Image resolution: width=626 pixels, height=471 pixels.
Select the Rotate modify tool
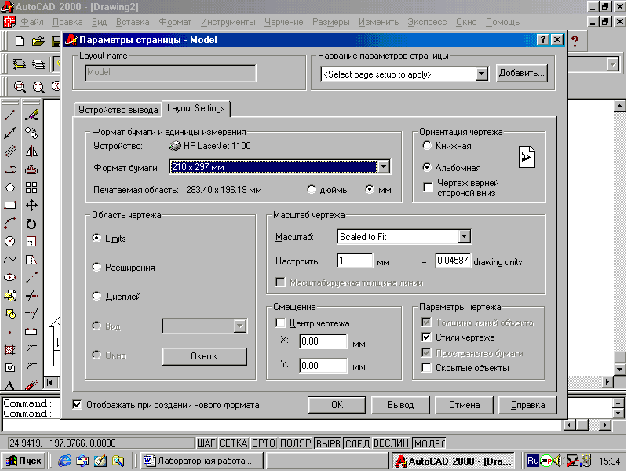(x=32, y=223)
